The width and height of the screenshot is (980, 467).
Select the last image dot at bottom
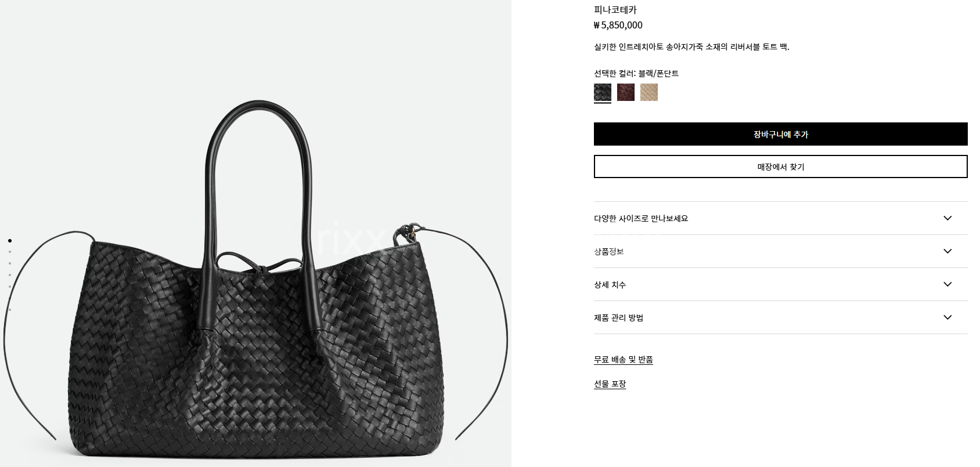10,310
